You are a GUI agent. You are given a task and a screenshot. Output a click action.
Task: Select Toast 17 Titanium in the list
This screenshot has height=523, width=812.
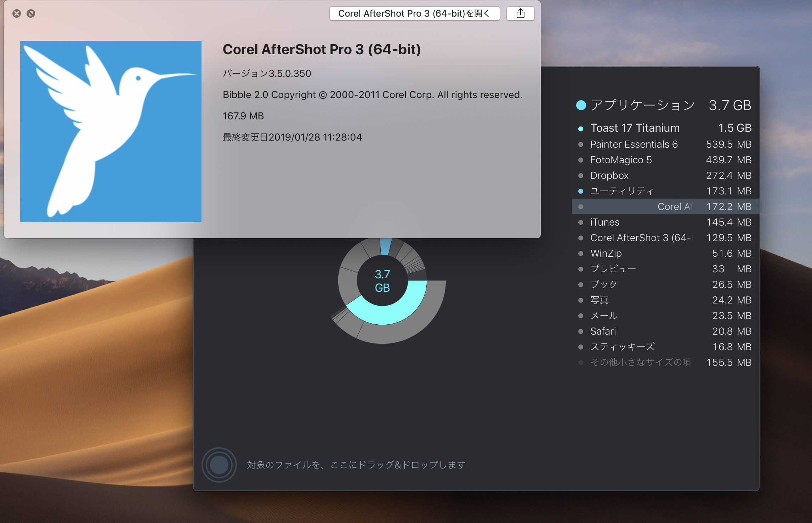coord(665,128)
